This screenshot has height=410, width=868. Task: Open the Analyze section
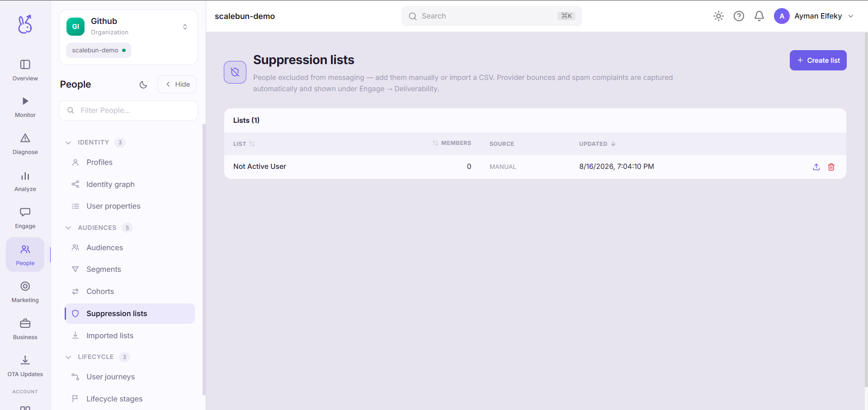click(x=25, y=182)
